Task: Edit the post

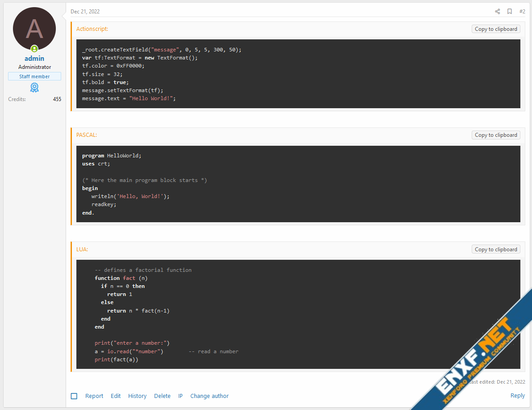Action: pos(116,396)
